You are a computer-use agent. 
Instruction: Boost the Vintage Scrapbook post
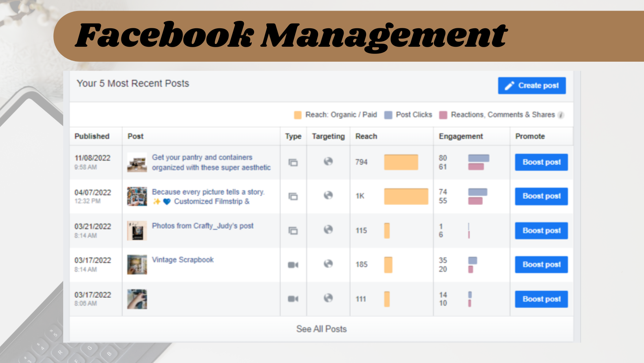point(542,264)
